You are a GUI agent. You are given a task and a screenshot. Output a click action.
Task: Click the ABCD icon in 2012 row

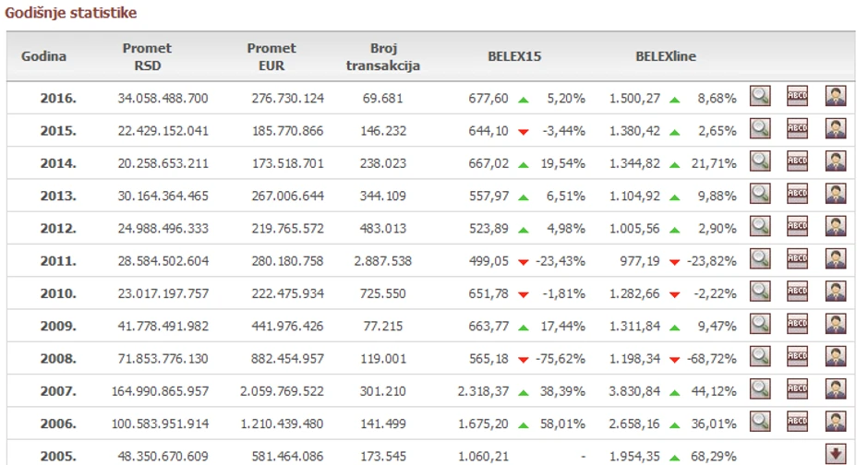tap(797, 227)
